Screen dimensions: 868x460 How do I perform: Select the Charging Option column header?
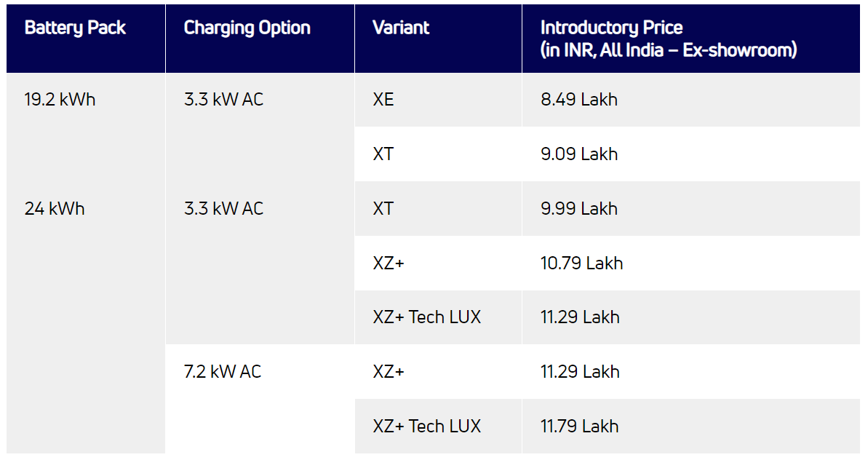pyautogui.click(x=247, y=28)
